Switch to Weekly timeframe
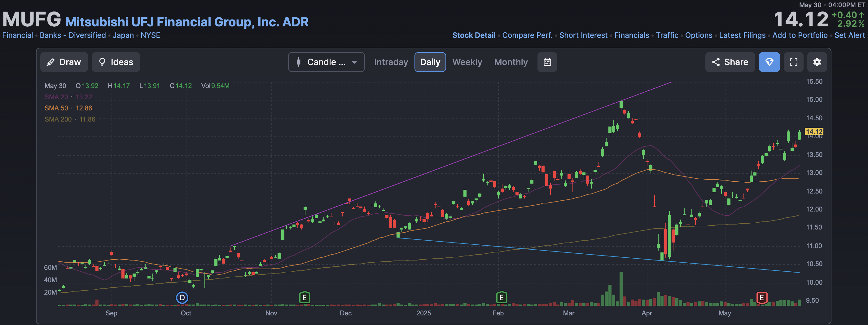This screenshot has width=868, height=325. pos(467,62)
